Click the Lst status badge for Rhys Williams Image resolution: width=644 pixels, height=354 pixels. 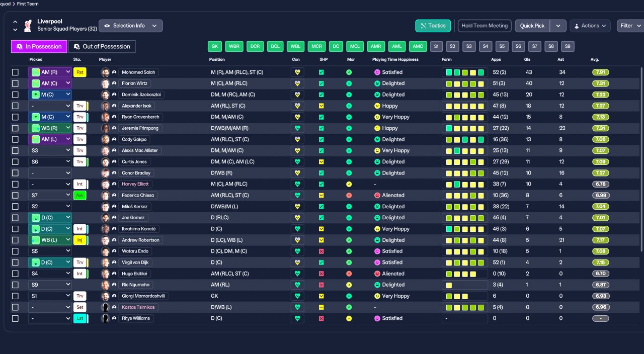pos(80,318)
